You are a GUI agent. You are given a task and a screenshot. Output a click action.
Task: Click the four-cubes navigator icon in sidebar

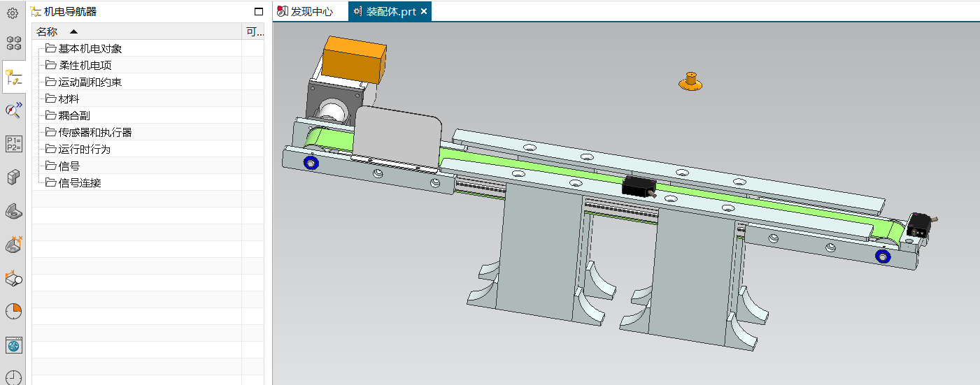[x=13, y=43]
